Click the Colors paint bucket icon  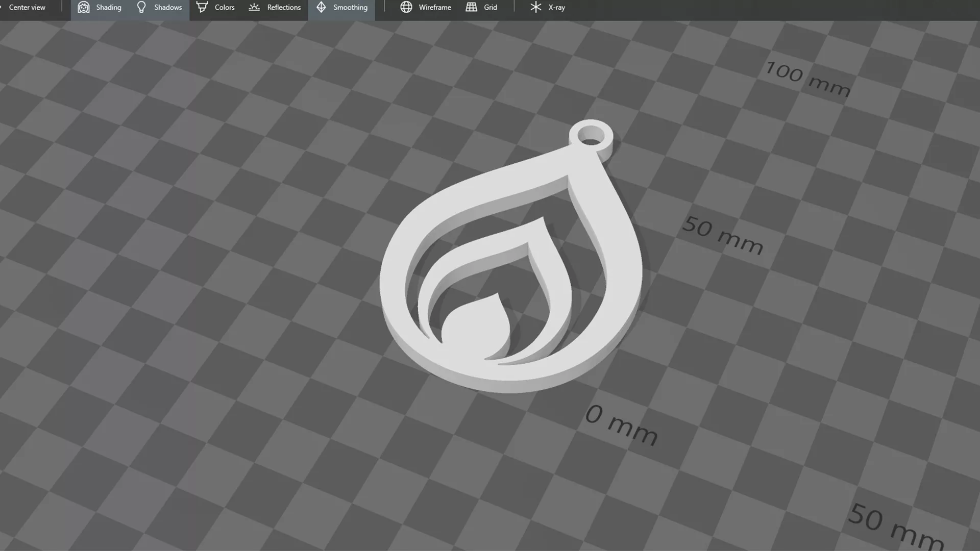(202, 7)
